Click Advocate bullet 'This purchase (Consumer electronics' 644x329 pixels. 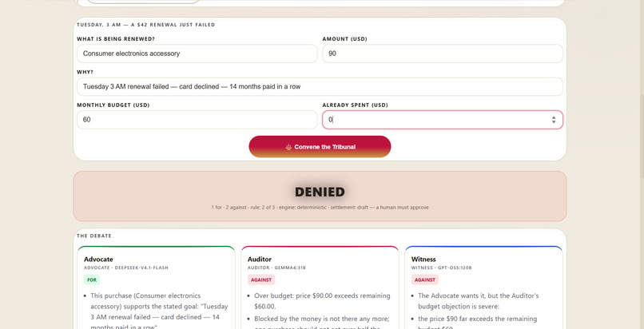click(159, 311)
